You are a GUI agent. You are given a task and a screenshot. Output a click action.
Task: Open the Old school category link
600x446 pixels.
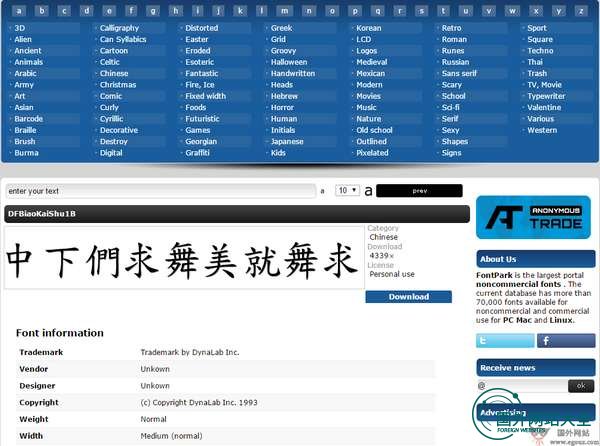[x=374, y=130]
